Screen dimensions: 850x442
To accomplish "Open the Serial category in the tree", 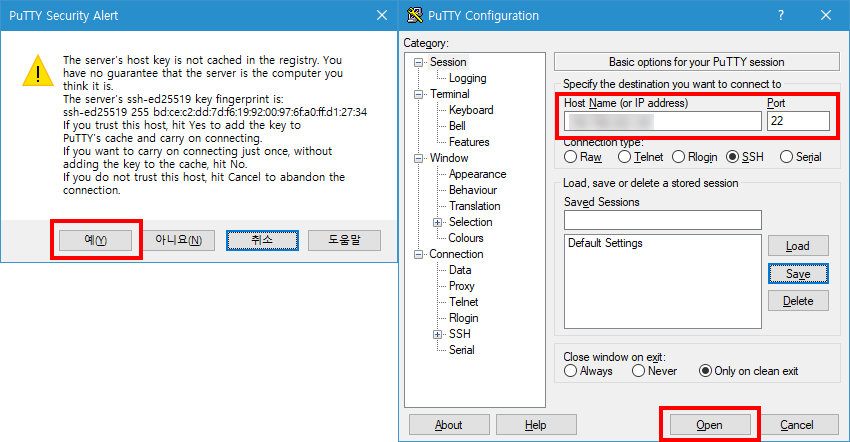I will [461, 350].
